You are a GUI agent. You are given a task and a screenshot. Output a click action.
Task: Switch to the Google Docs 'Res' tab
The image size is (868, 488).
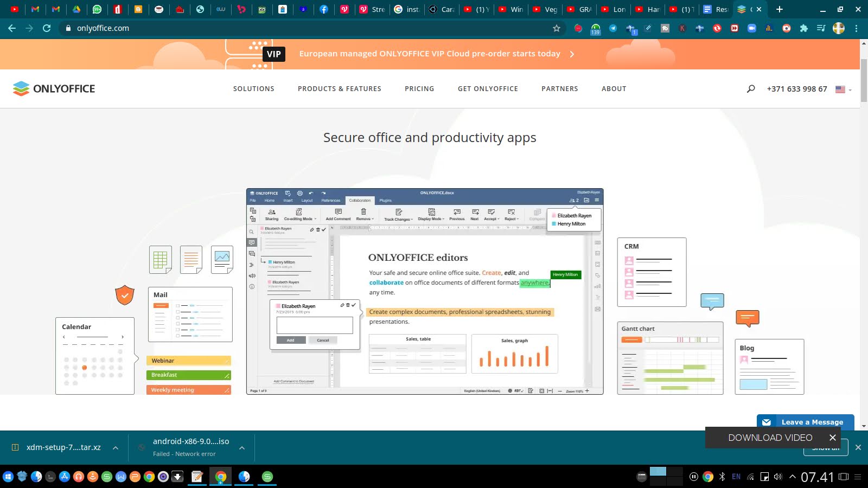tap(715, 9)
